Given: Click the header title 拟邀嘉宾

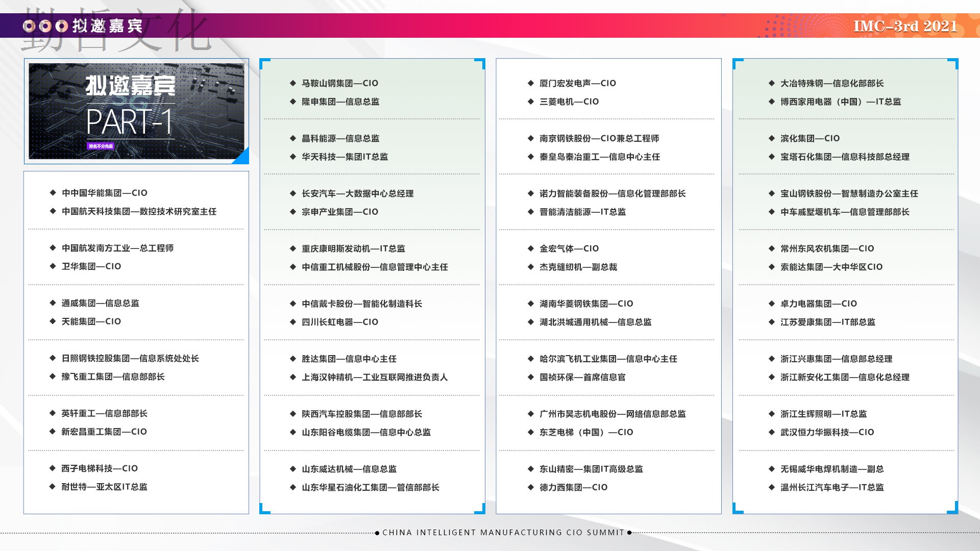Looking at the screenshot, I should 108,26.
